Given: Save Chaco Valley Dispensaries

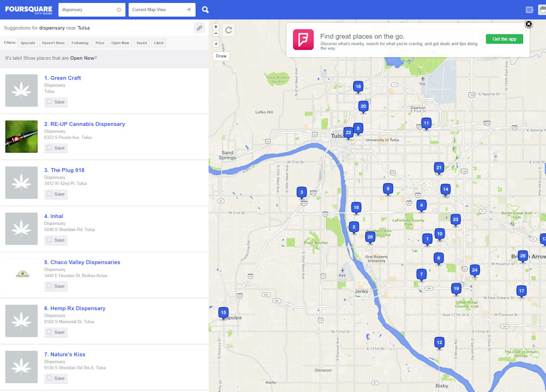Looking at the screenshot, I should (x=56, y=286).
